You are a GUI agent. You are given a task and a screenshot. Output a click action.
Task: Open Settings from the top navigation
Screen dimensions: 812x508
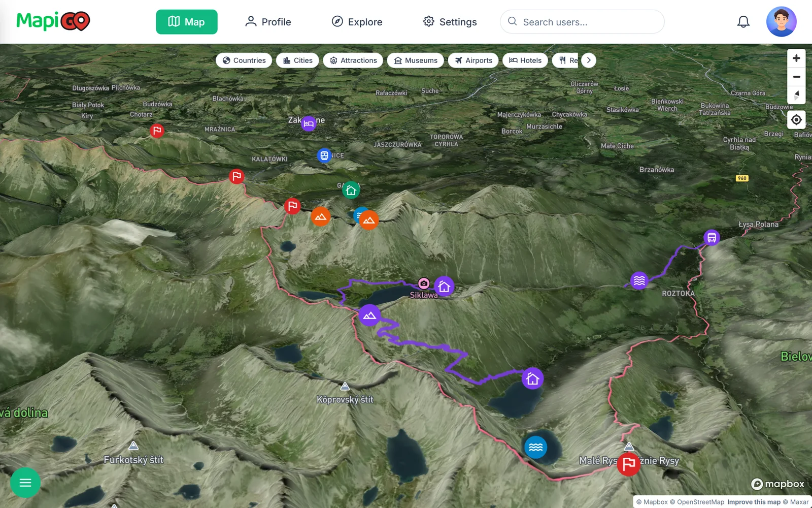coord(450,22)
